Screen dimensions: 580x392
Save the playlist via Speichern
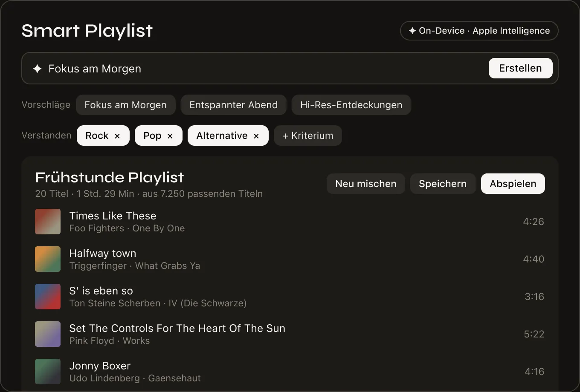click(443, 184)
